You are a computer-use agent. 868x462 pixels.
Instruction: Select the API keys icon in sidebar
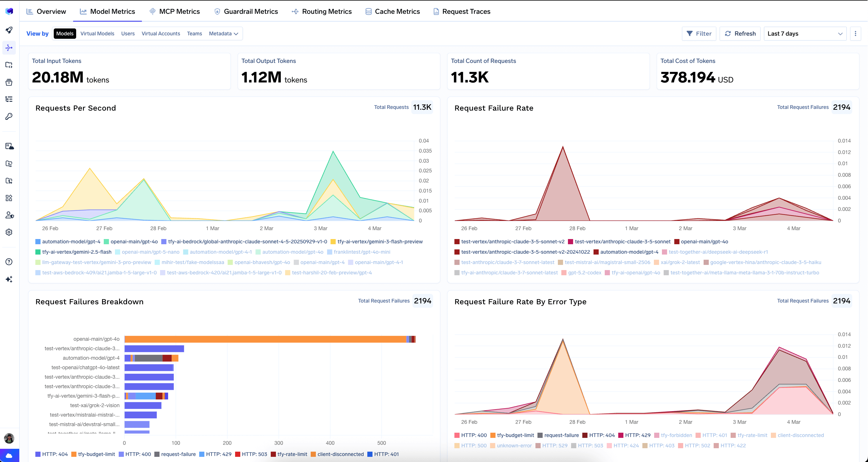(9, 116)
